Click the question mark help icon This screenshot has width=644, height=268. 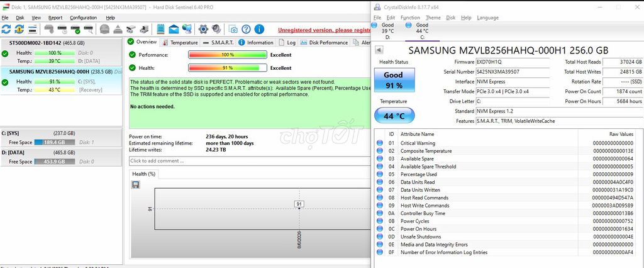coord(246,29)
